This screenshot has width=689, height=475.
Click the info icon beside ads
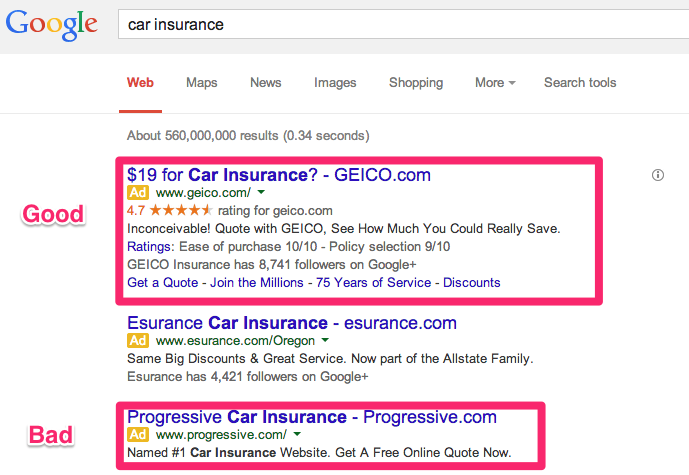[657, 175]
